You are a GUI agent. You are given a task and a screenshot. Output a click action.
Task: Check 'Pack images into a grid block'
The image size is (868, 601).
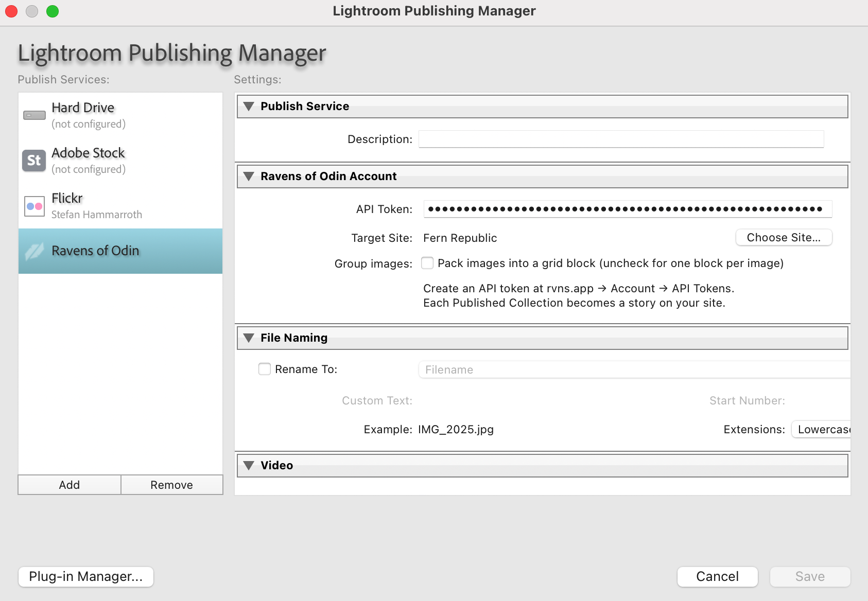click(427, 263)
